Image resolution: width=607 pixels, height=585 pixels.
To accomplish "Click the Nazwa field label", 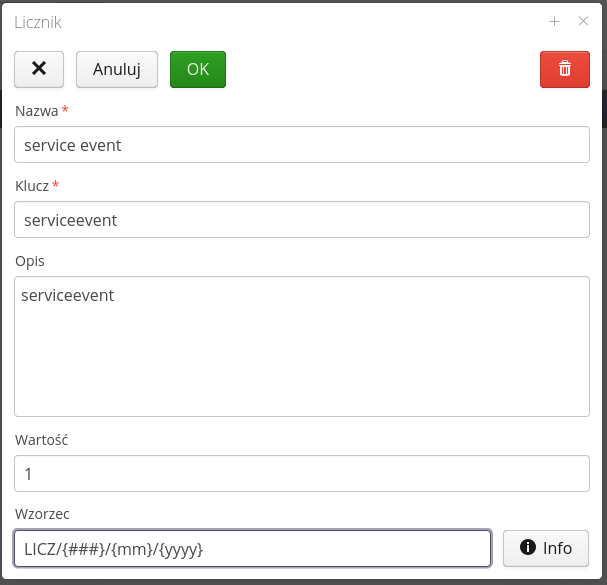I will point(36,110).
